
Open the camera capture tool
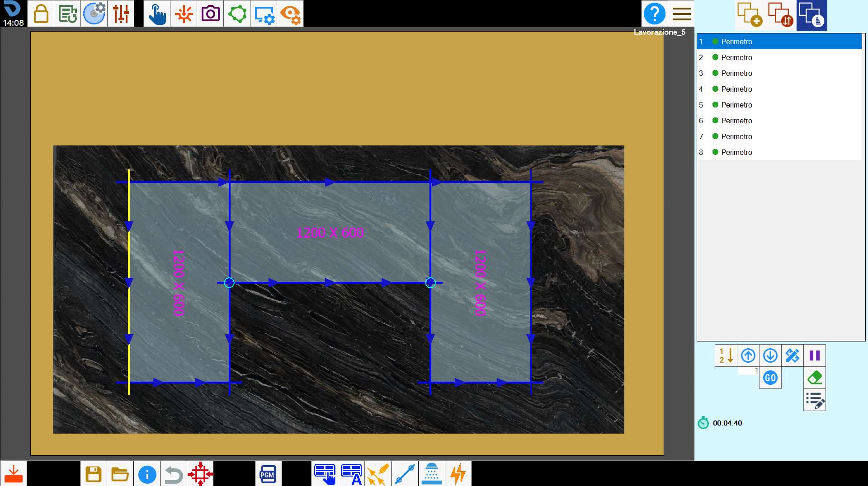click(210, 14)
